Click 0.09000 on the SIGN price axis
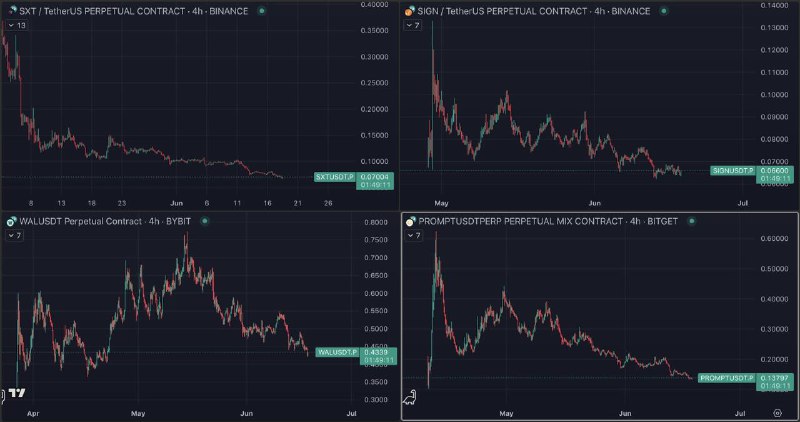Screen dimensions: 800x422 coord(775,117)
